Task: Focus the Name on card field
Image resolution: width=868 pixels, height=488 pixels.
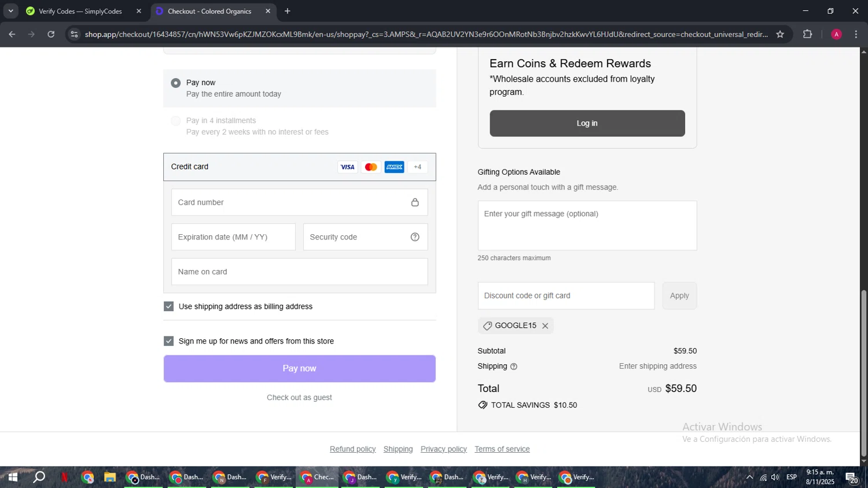Action: [x=300, y=272]
